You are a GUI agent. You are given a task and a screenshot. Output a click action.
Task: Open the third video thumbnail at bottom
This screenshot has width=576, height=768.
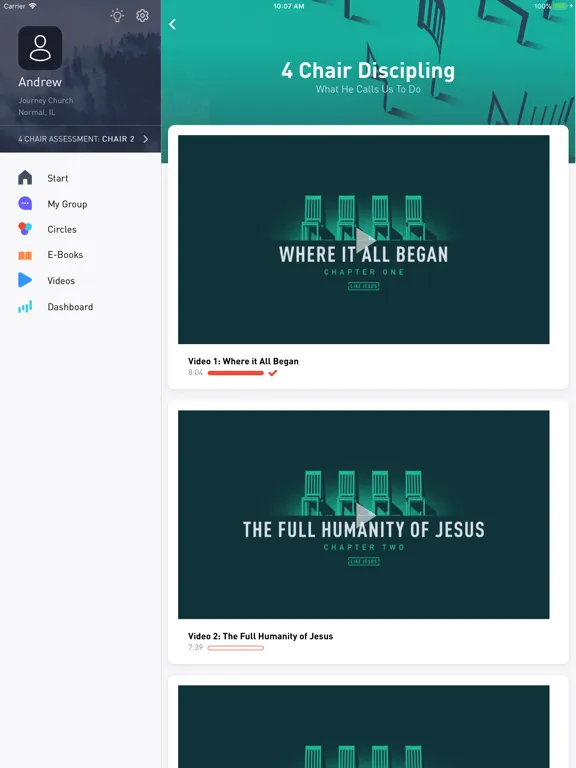click(x=363, y=726)
